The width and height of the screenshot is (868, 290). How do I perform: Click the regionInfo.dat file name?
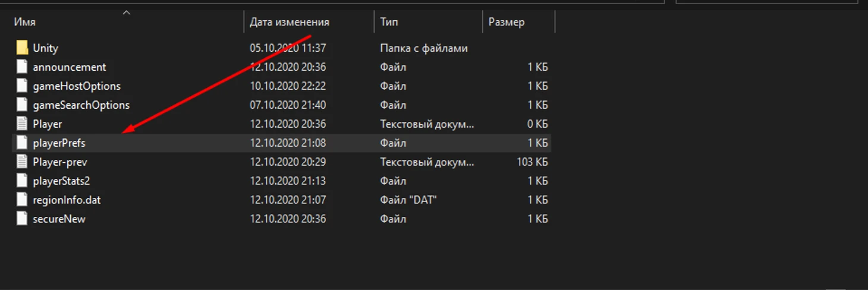point(67,200)
